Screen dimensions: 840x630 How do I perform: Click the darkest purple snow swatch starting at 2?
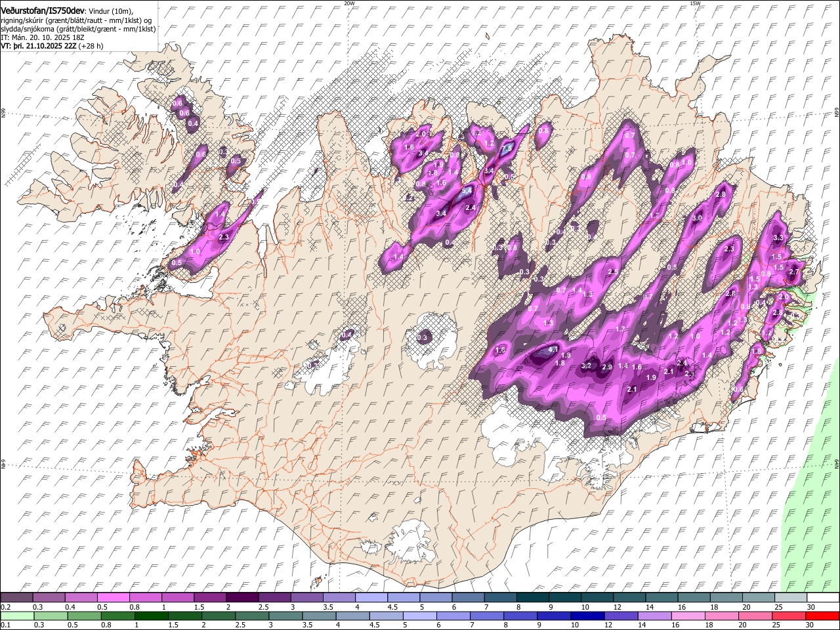(241, 598)
